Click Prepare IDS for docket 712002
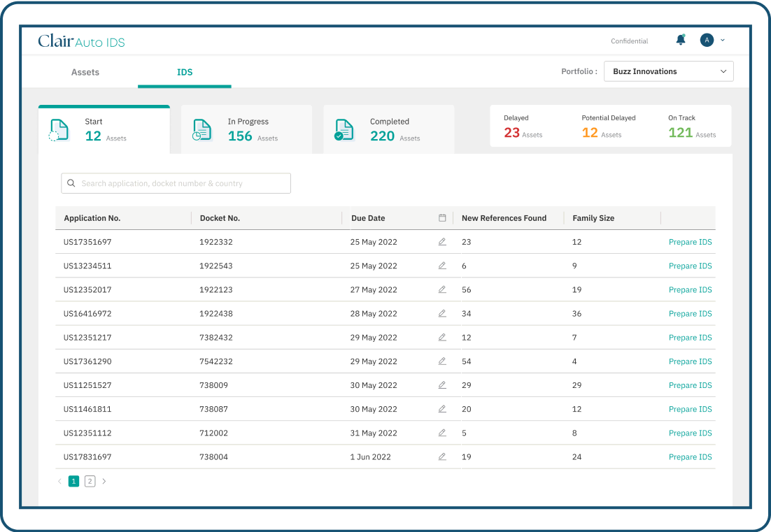The width and height of the screenshot is (771, 532). coord(690,433)
